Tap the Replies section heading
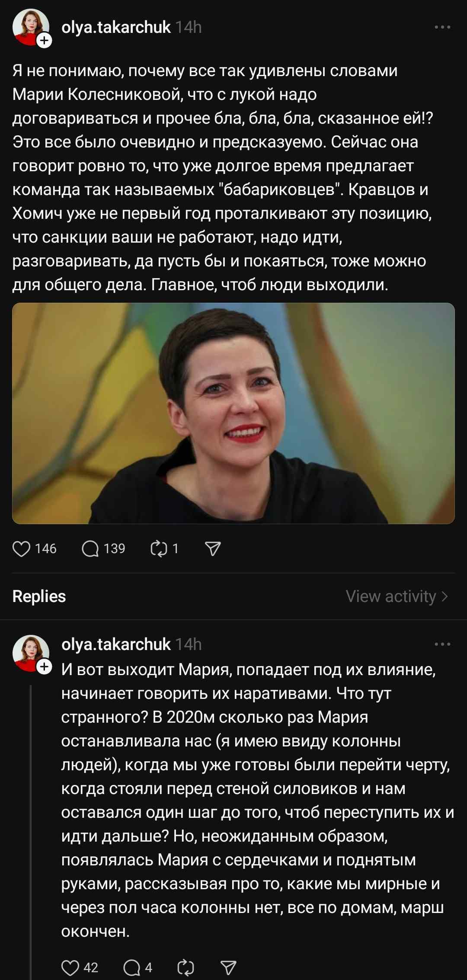This screenshot has height=980, width=467. coord(39,596)
